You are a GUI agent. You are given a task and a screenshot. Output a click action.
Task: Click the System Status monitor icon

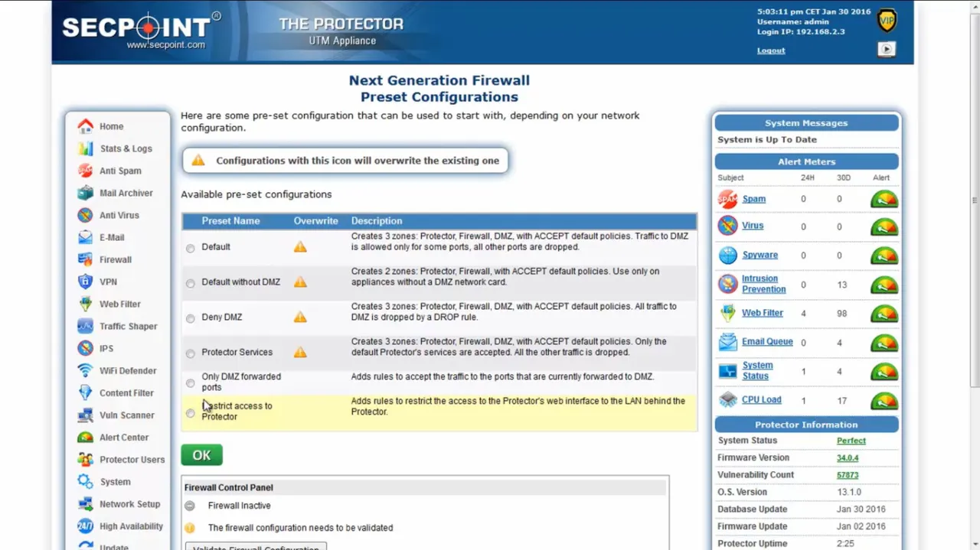pos(727,372)
